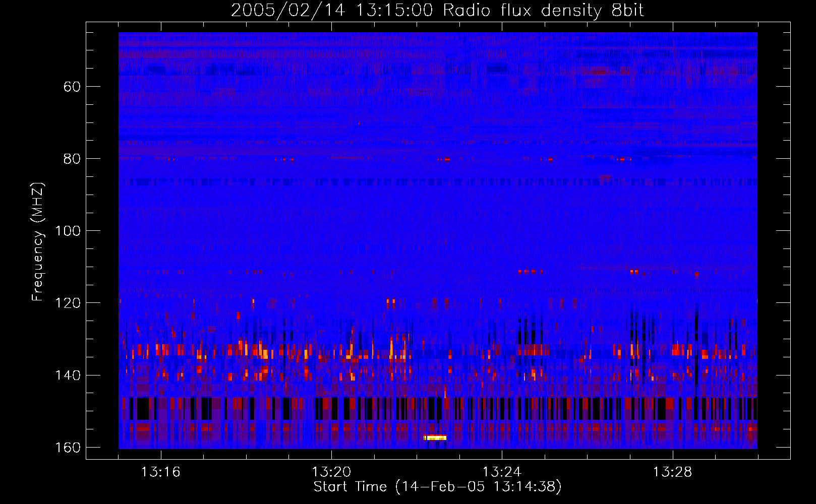Click the bright yellow-white burst near 158 MHz
The image size is (816, 504).
click(435, 437)
